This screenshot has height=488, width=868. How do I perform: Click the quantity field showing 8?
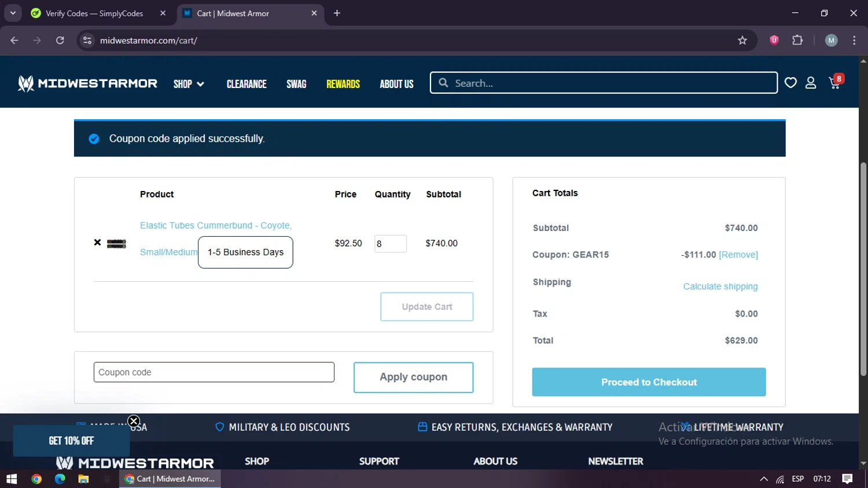click(x=391, y=244)
